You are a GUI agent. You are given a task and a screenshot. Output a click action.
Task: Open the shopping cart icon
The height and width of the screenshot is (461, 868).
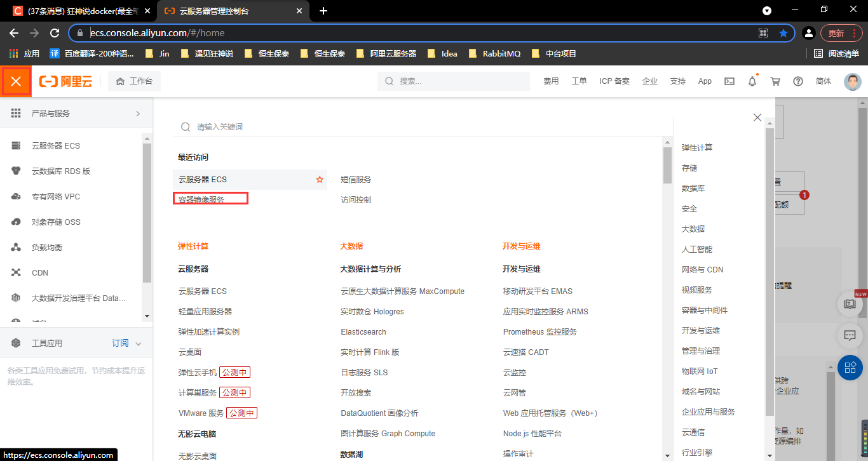[x=775, y=81]
